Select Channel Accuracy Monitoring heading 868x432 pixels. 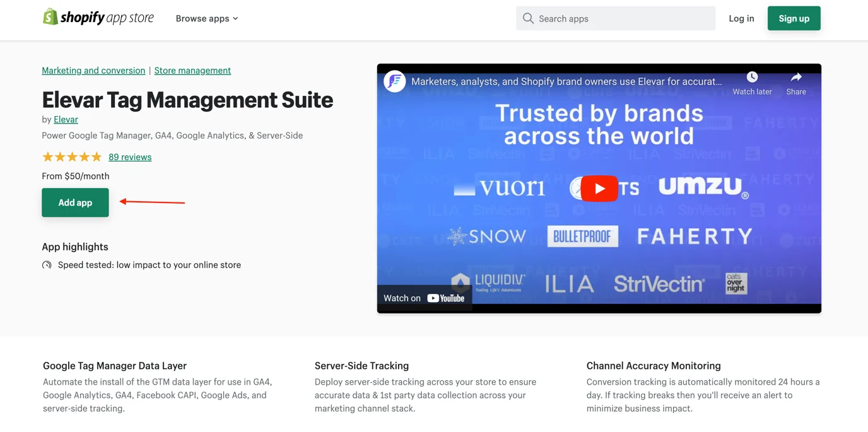(654, 366)
